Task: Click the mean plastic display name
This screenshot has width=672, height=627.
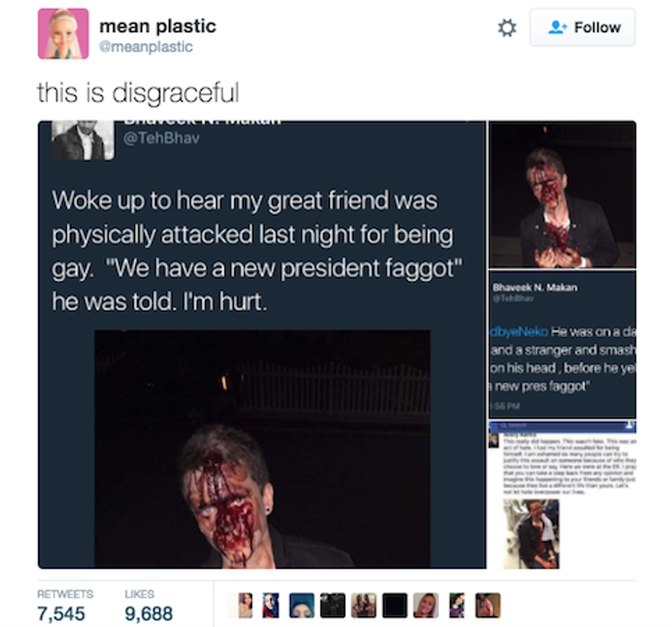Action: 158,26
